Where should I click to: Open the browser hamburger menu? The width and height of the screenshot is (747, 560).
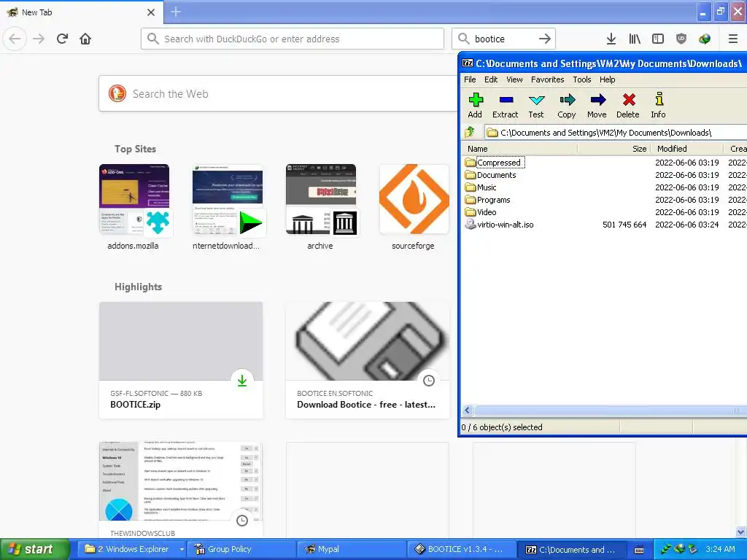pyautogui.click(x=733, y=39)
